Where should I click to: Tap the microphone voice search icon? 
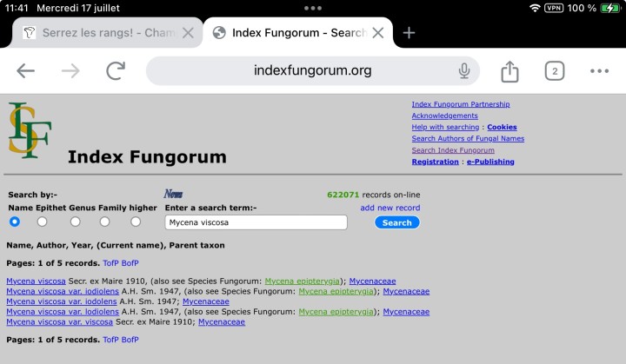pyautogui.click(x=464, y=71)
